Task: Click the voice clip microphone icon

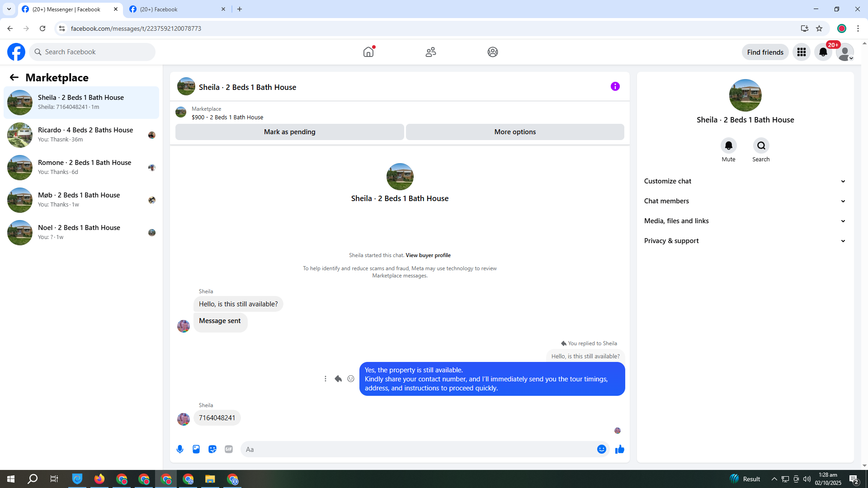Action: [180, 449]
